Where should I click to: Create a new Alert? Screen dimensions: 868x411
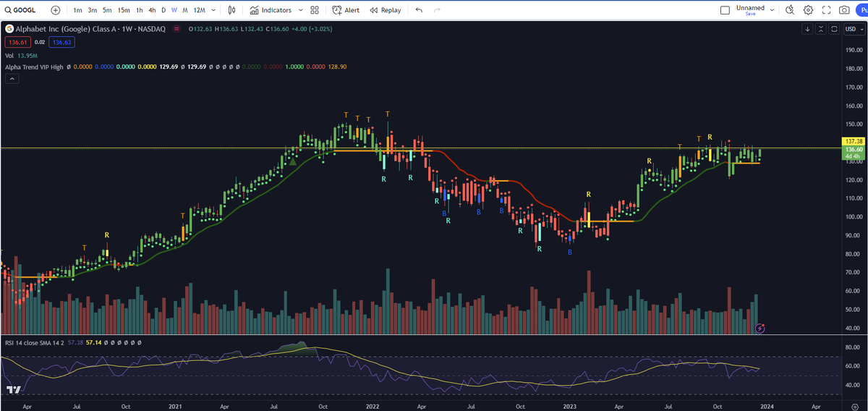346,10
